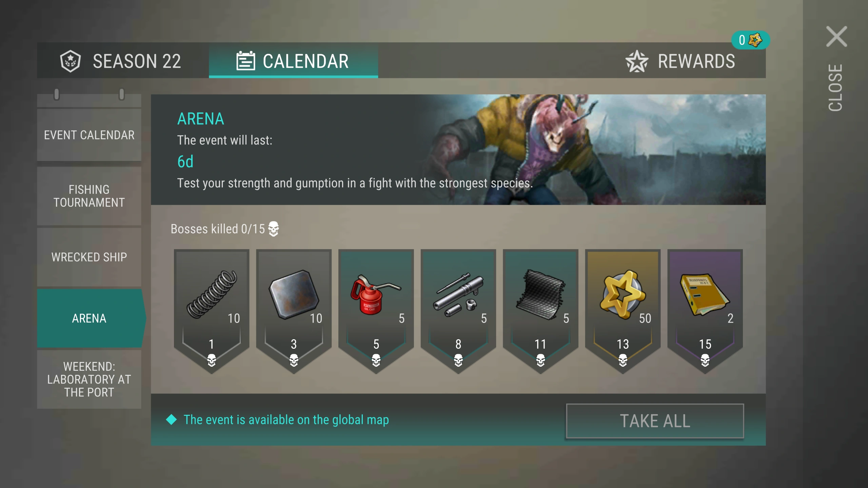Open Weekend: Laboratory at the Port
Image resolution: width=868 pixels, height=488 pixels.
tap(89, 379)
